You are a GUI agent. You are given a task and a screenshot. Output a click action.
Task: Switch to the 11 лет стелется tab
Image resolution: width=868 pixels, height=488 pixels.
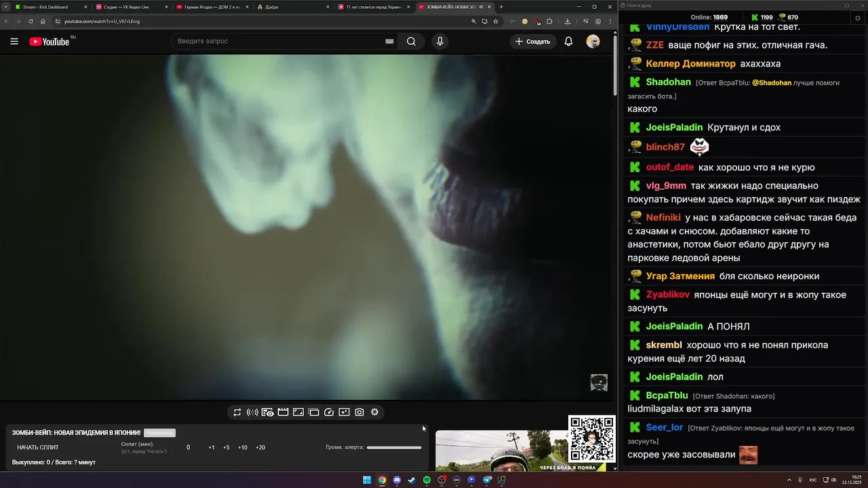click(374, 7)
